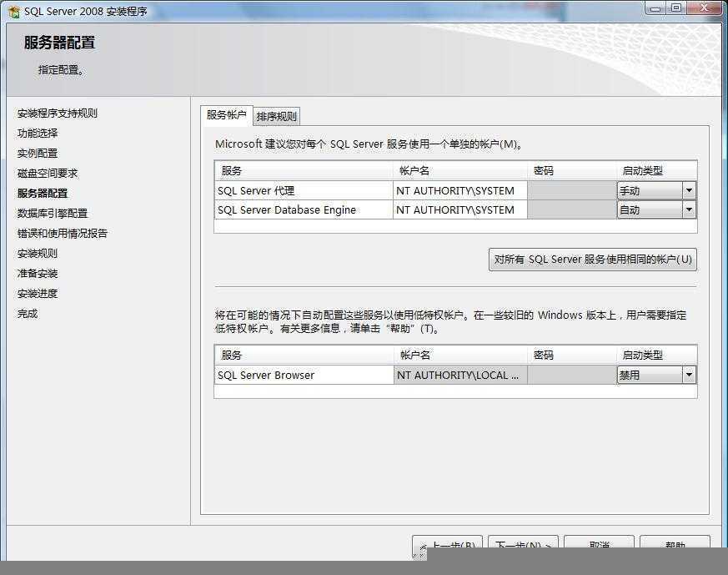Click the bold 服务器配置 step in the sidebar list
Viewport: 728px width, 575px height.
click(43, 194)
